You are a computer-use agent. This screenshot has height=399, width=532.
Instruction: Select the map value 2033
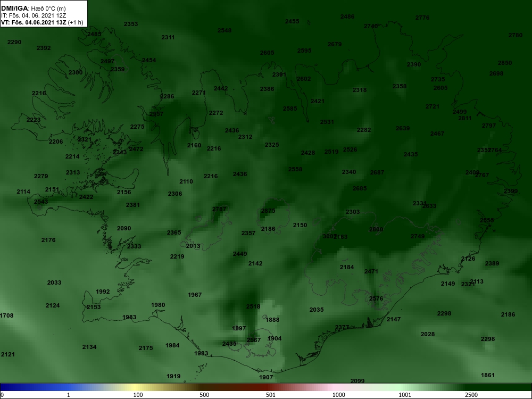[54, 282]
